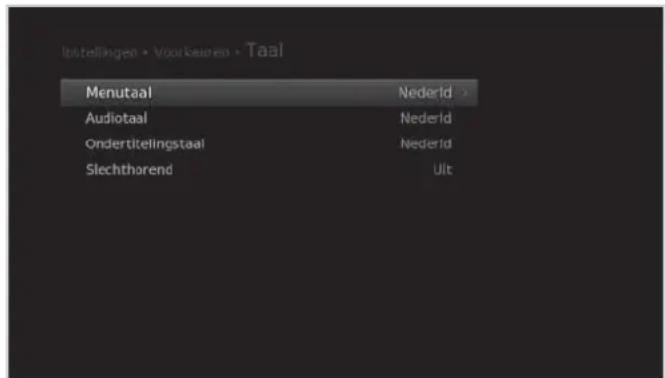Open the Menutaal Nederld value
Screen dimensions: 665x378
[425, 92]
